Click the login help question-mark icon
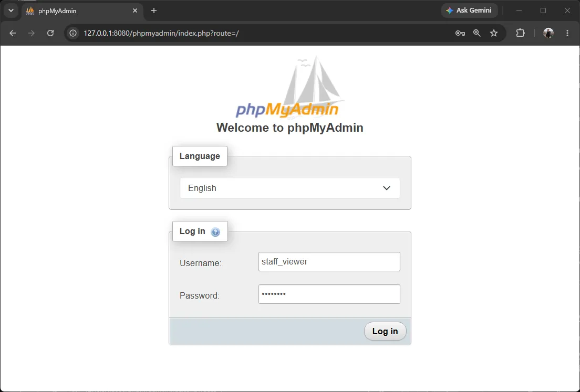Image resolution: width=580 pixels, height=392 pixels. pyautogui.click(x=215, y=232)
